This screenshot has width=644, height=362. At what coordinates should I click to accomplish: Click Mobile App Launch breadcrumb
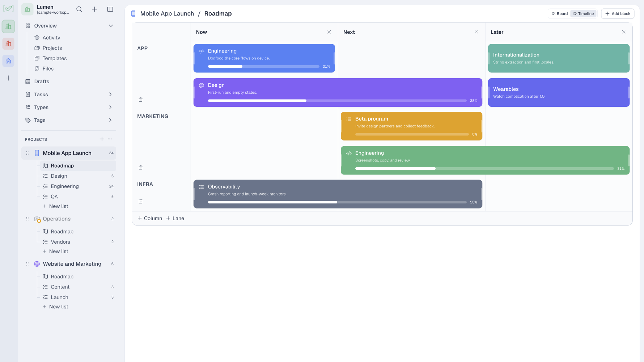tap(167, 14)
